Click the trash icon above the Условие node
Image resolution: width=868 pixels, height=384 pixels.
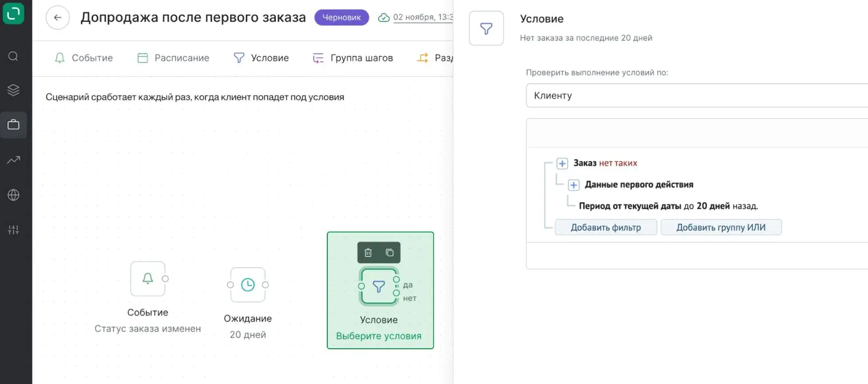[x=368, y=253]
